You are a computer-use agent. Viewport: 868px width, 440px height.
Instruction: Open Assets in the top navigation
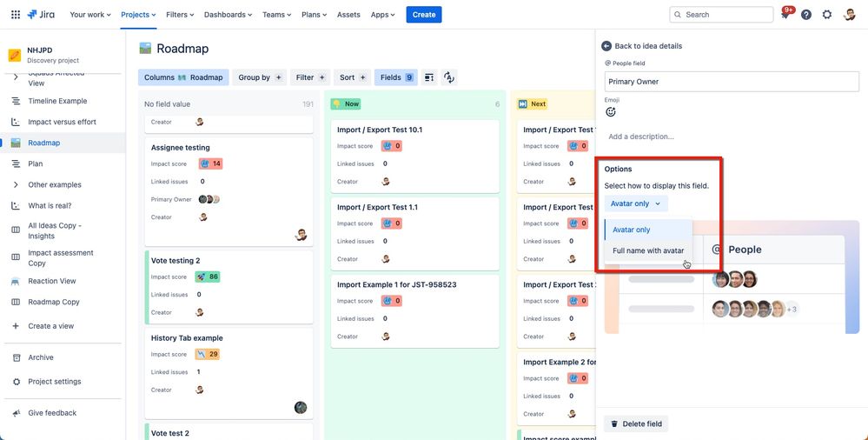point(348,15)
